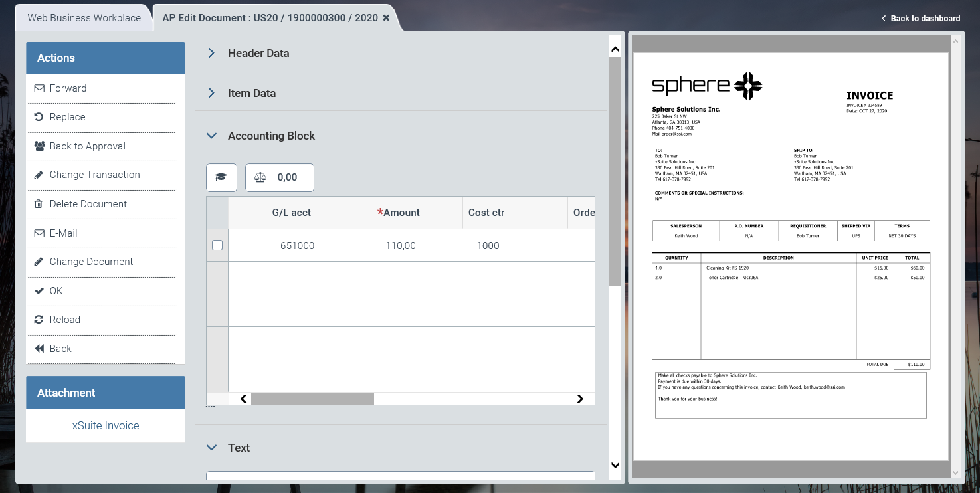Image resolution: width=980 pixels, height=493 pixels.
Task: Tick the checkbox for G/L account 651000 row
Action: tap(217, 245)
